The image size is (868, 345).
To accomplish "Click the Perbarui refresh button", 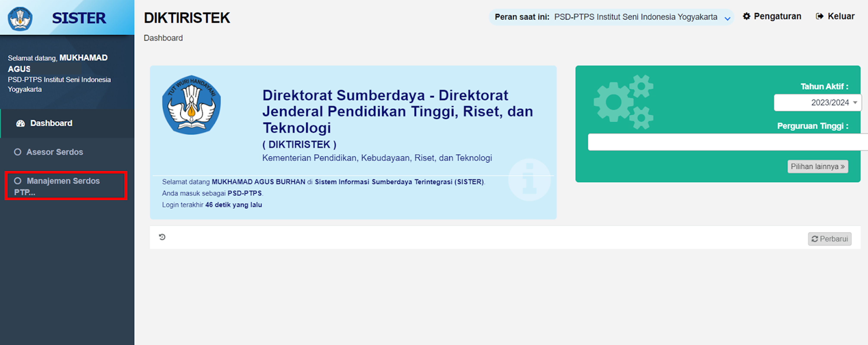I will coord(830,239).
